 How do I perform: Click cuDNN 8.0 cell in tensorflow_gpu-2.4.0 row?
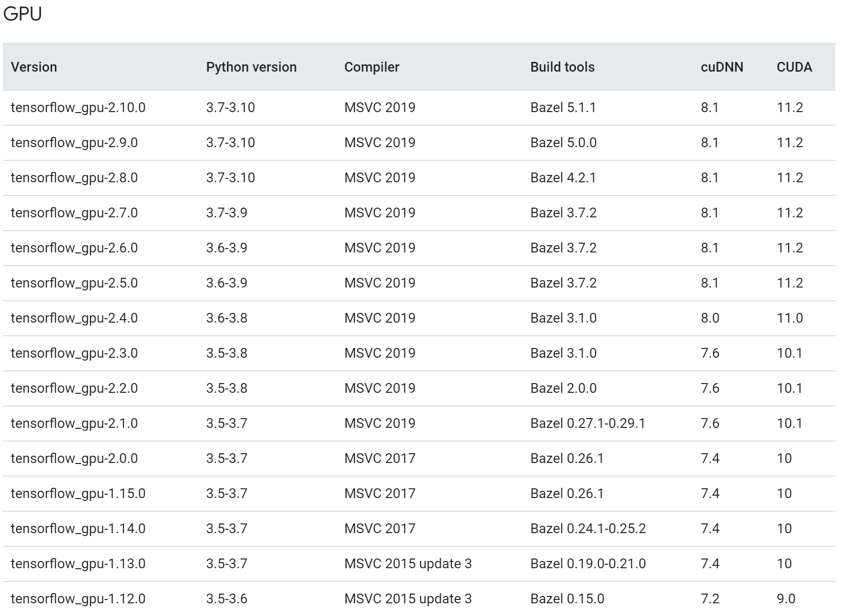[x=710, y=318]
